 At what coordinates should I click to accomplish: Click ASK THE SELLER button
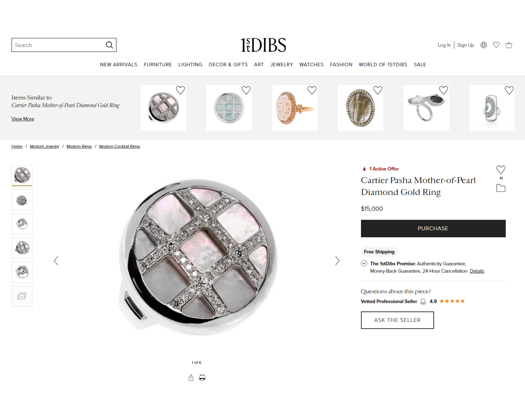(397, 320)
